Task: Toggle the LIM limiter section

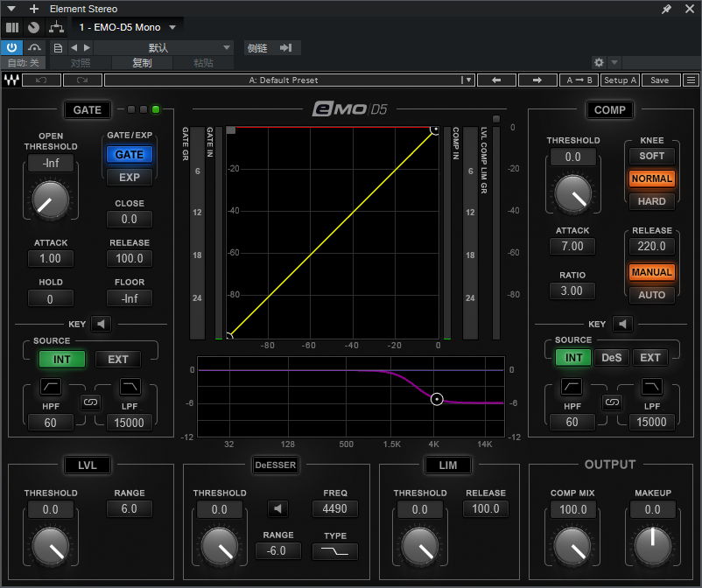Action: [x=447, y=465]
